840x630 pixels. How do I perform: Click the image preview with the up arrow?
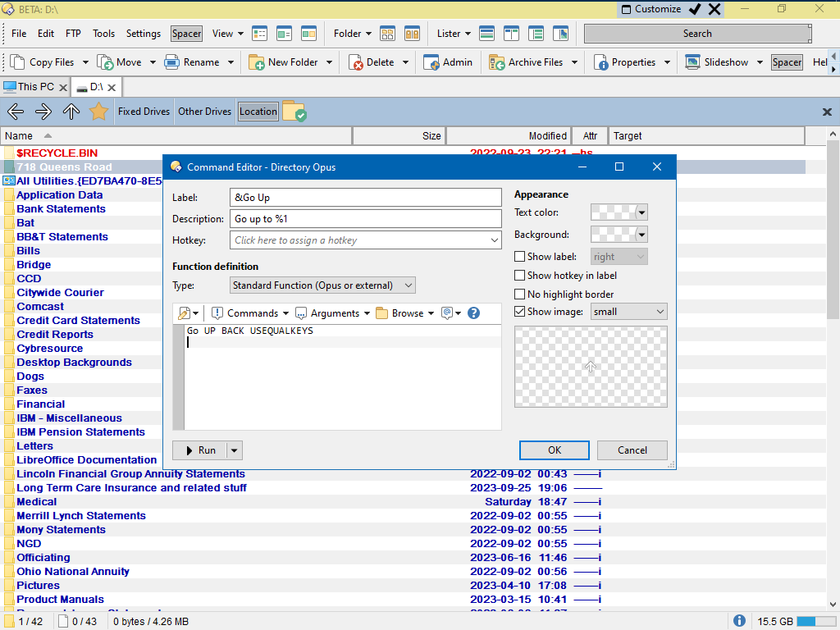click(x=591, y=367)
